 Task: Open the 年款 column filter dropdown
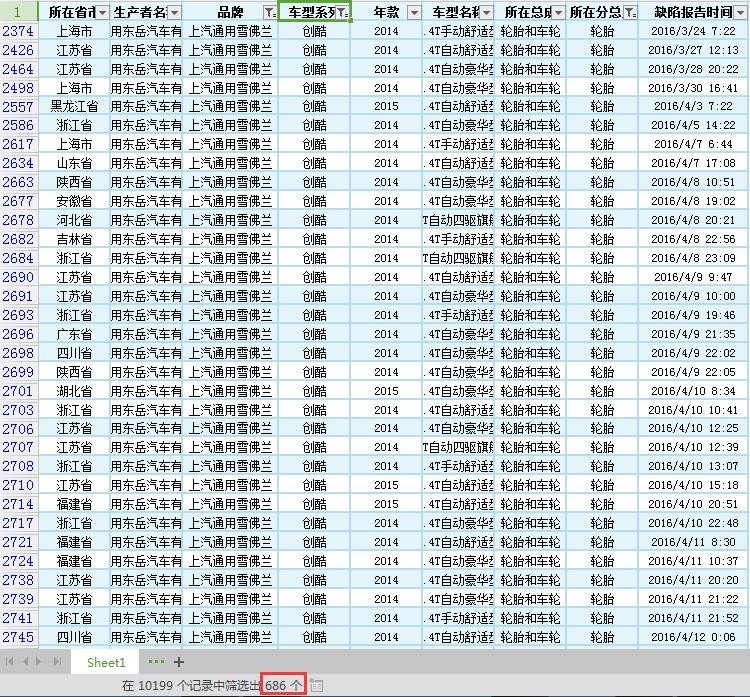[414, 13]
